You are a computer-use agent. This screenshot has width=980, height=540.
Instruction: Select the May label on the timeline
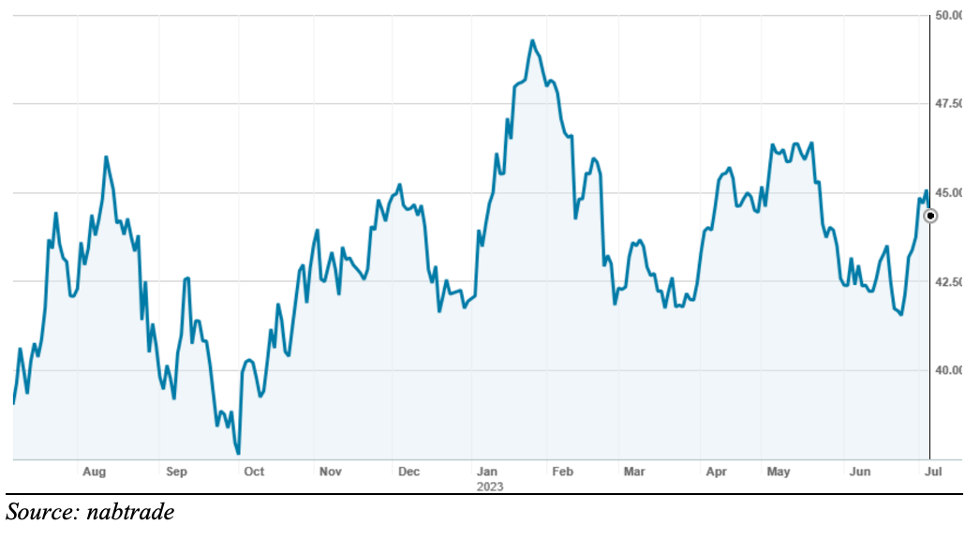(779, 472)
